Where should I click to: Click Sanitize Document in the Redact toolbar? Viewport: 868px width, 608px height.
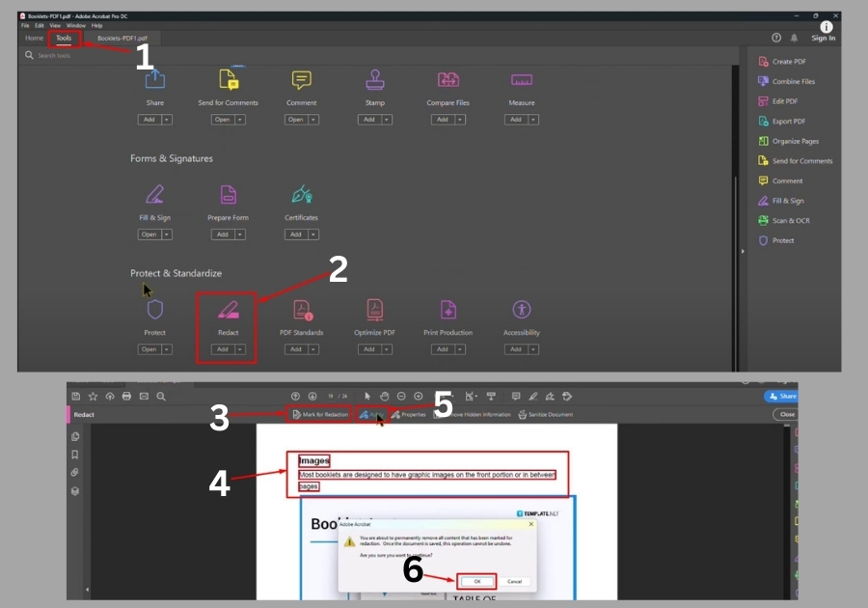pyautogui.click(x=545, y=414)
